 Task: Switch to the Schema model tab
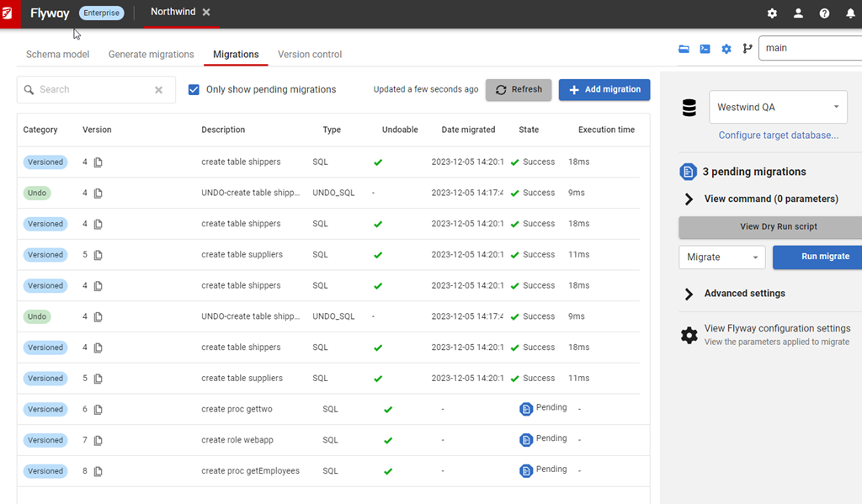[57, 55]
